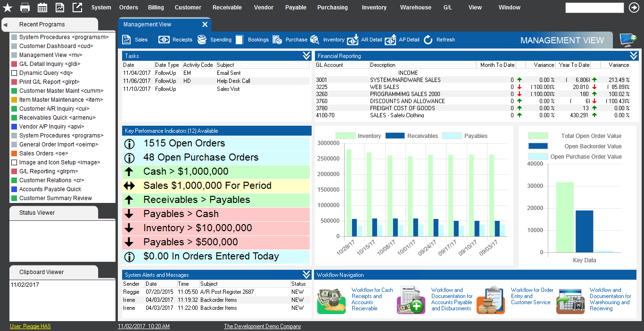Toggle the Inventory legend swatch in chart
Image resolution: width=644 pixels, height=331 pixels.
(345, 136)
